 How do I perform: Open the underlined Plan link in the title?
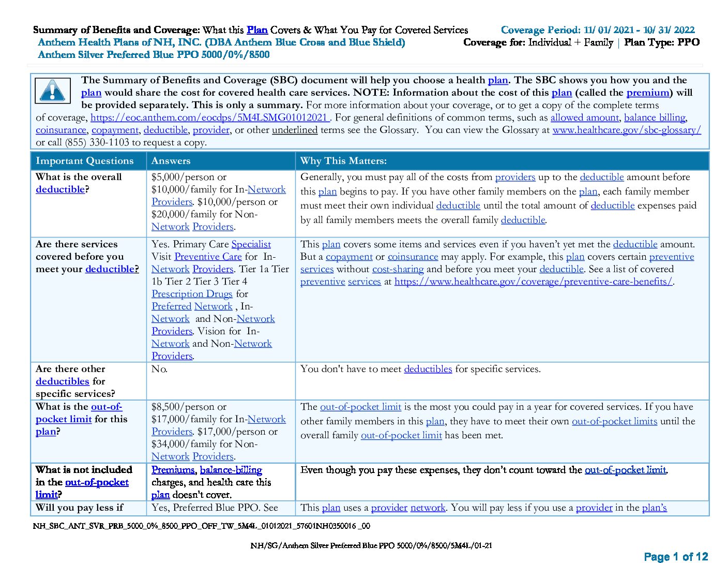pyautogui.click(x=257, y=30)
